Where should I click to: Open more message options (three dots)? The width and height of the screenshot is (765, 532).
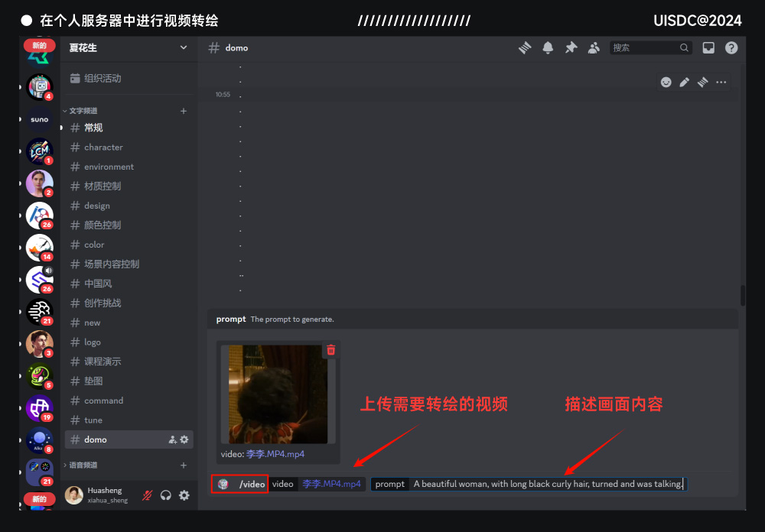(x=721, y=82)
